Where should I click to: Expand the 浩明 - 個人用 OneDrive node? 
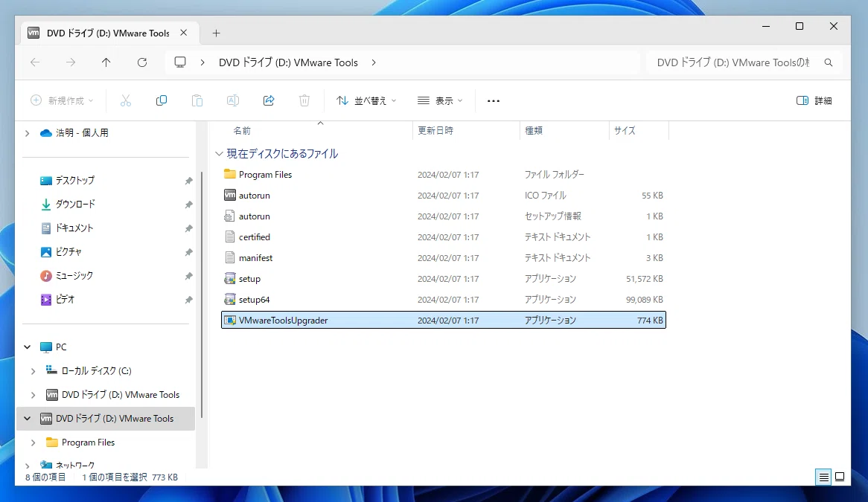click(x=27, y=133)
